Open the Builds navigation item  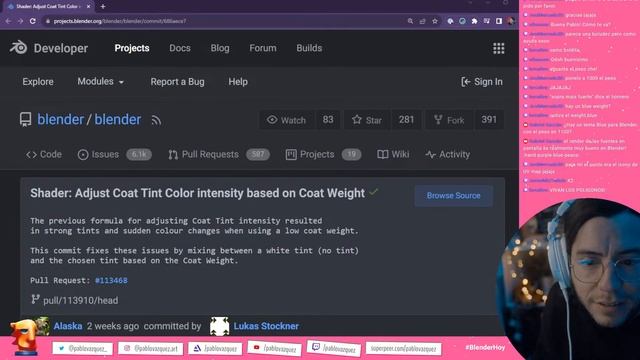coord(309,48)
